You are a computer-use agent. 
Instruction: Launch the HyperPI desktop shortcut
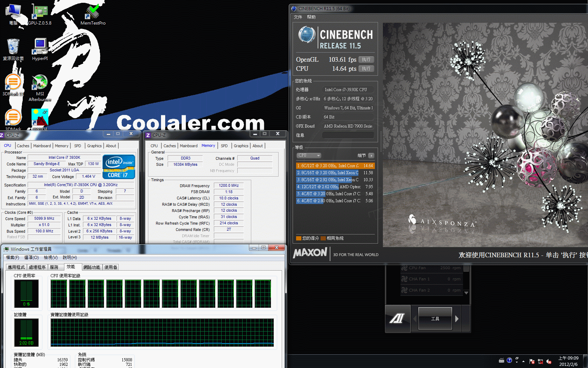pos(40,49)
